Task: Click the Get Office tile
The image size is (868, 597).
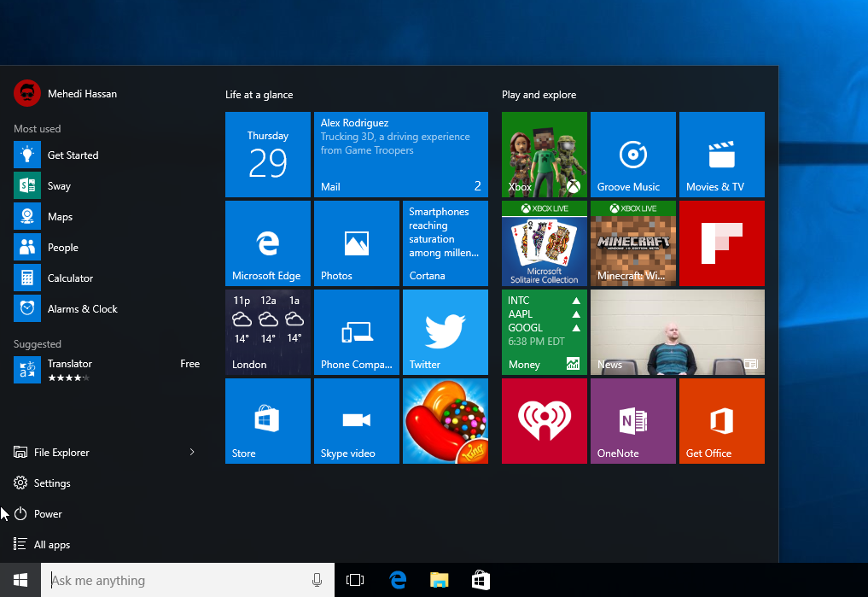Action: 722,421
